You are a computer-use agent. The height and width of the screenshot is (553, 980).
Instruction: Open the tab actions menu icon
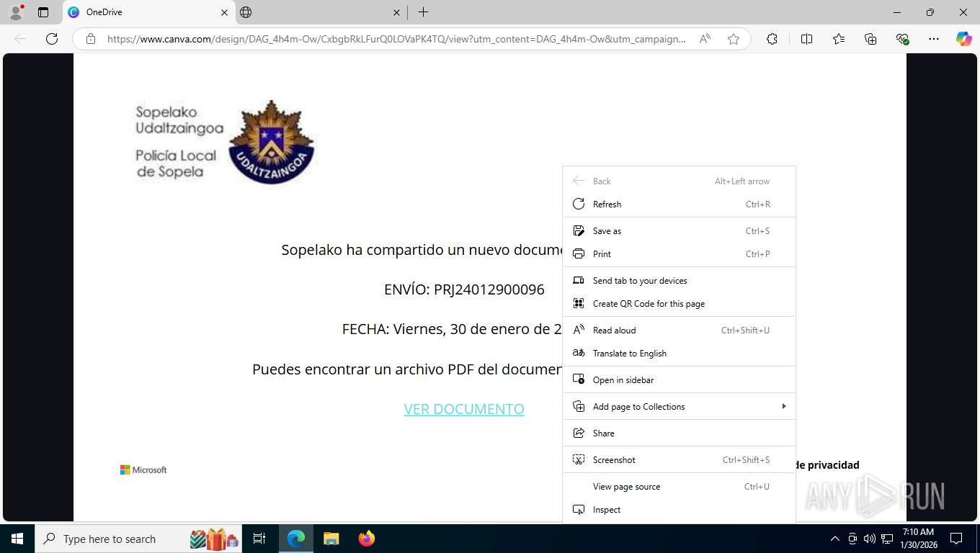pos(43,12)
